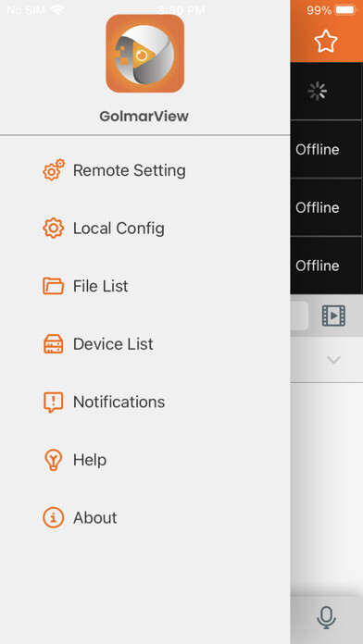Tap the File List folder icon

point(54,286)
